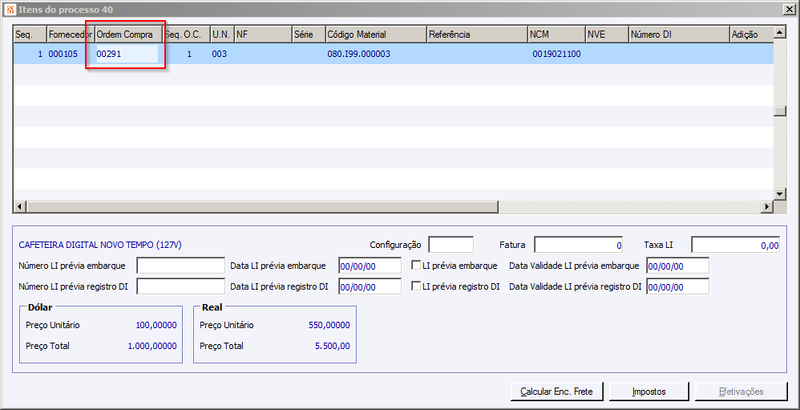Enable the LI prévia embarque checkbox
This screenshot has height=410, width=800.
coord(416,266)
